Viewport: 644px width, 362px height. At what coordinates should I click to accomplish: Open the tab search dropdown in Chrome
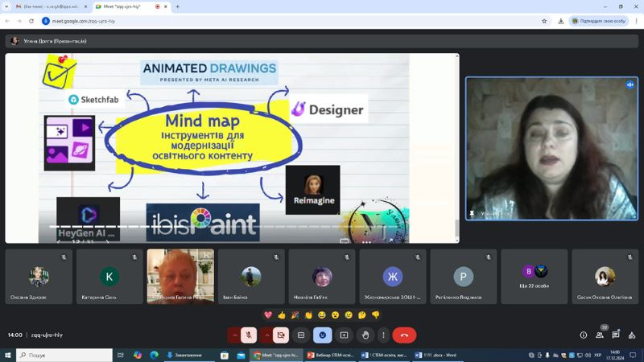(6, 6)
